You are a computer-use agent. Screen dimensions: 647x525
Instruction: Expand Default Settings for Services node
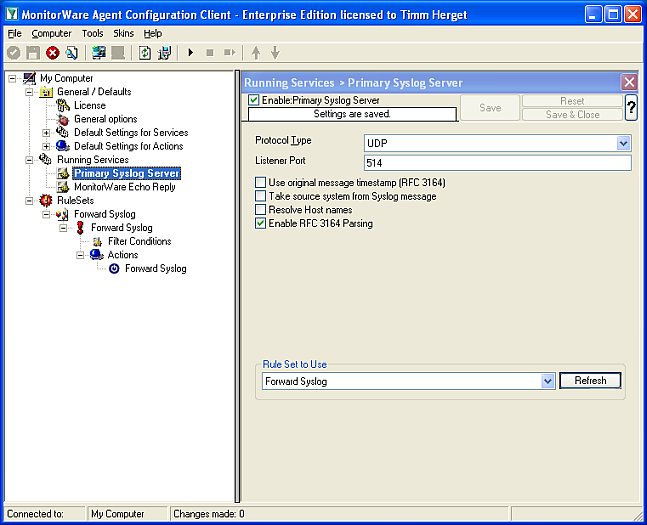pos(46,132)
